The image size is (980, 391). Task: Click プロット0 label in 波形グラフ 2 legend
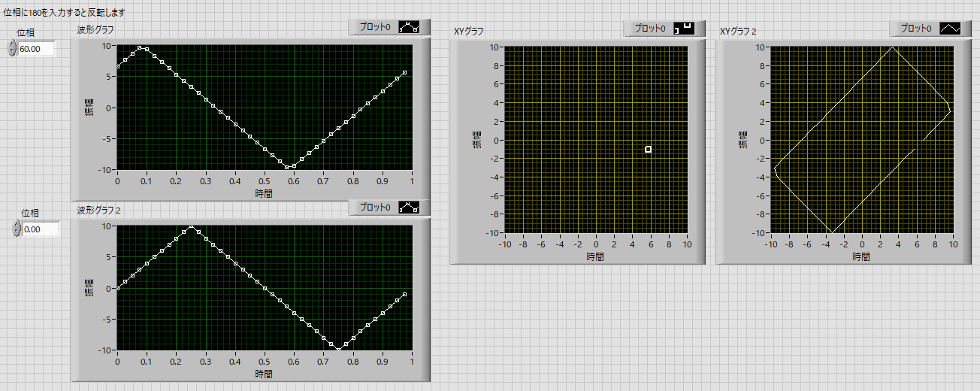tap(375, 208)
